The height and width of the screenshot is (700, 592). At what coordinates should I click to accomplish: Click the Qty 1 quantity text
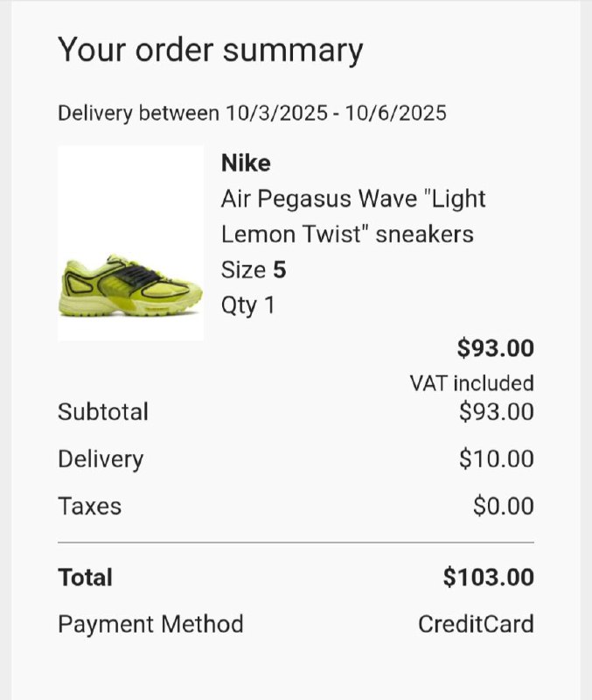(247, 306)
